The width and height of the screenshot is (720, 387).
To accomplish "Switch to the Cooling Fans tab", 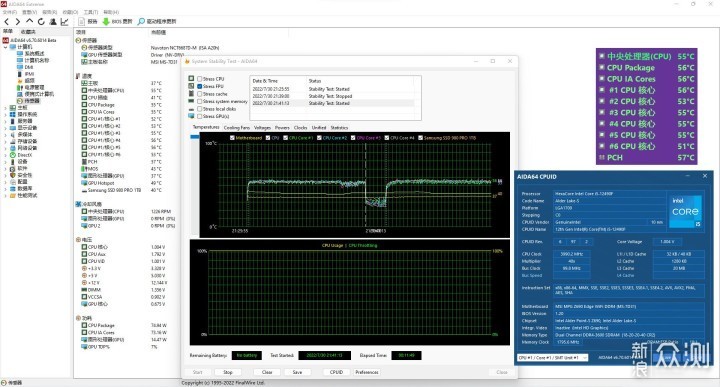I will point(237,128).
